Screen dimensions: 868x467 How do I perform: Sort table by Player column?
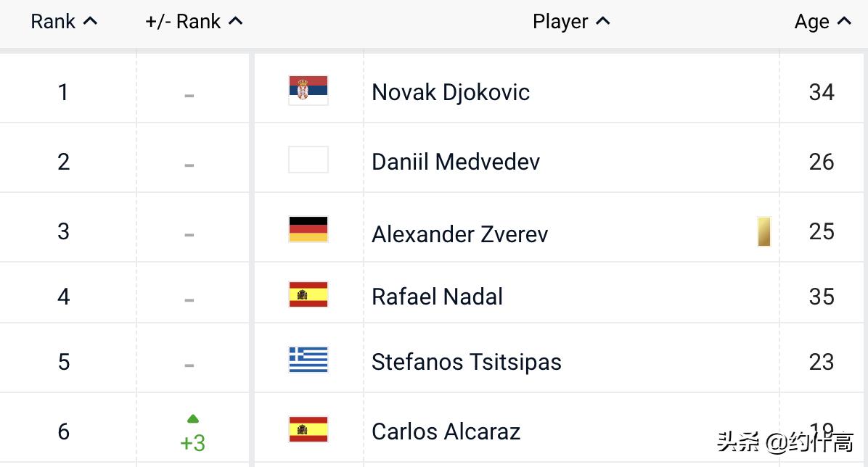click(x=571, y=22)
